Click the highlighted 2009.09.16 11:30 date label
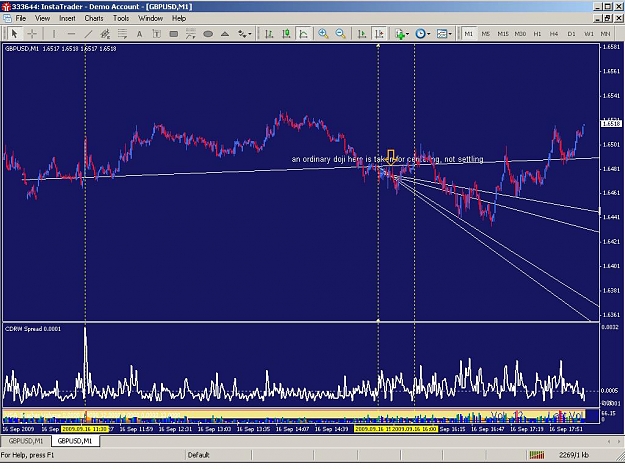This screenshot has width=625, height=469. click(x=85, y=429)
